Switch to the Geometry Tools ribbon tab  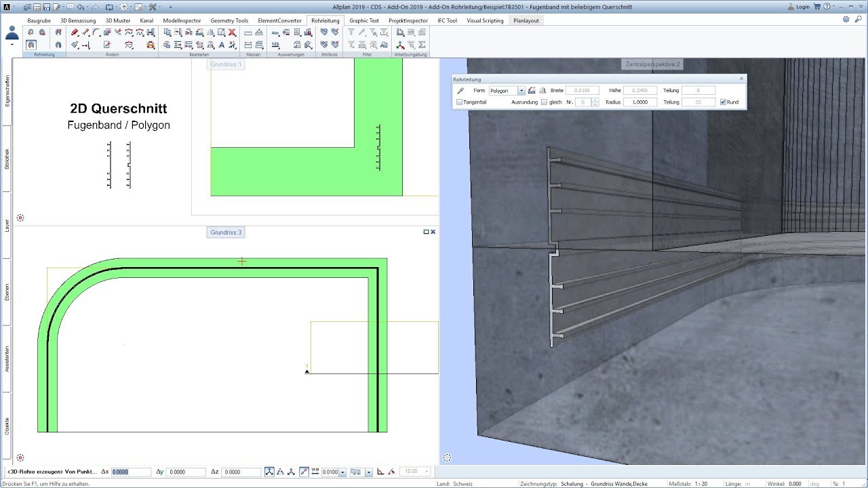[x=229, y=20]
